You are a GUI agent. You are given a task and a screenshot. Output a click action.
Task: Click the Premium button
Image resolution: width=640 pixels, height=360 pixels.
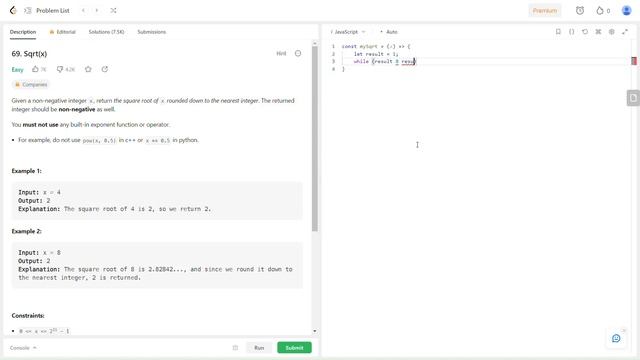point(544,11)
